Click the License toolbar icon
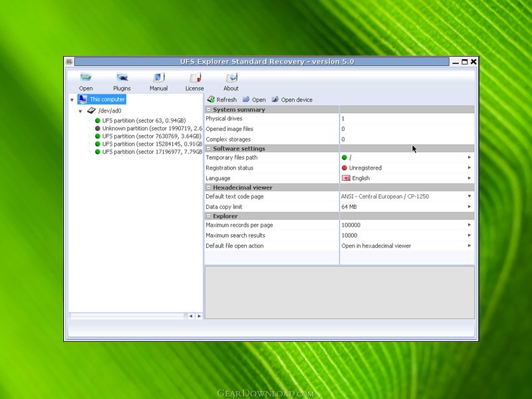532x399 pixels. [x=195, y=77]
